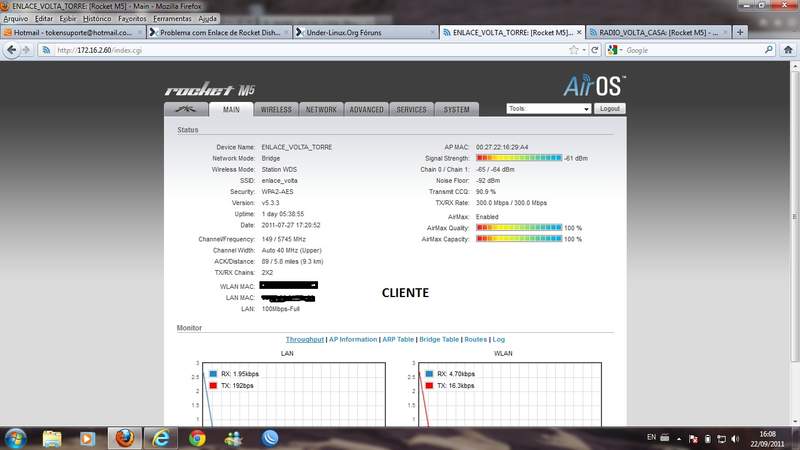The height and width of the screenshot is (450, 800).
Task: Open the WIRELESS tab
Action: pyautogui.click(x=276, y=109)
